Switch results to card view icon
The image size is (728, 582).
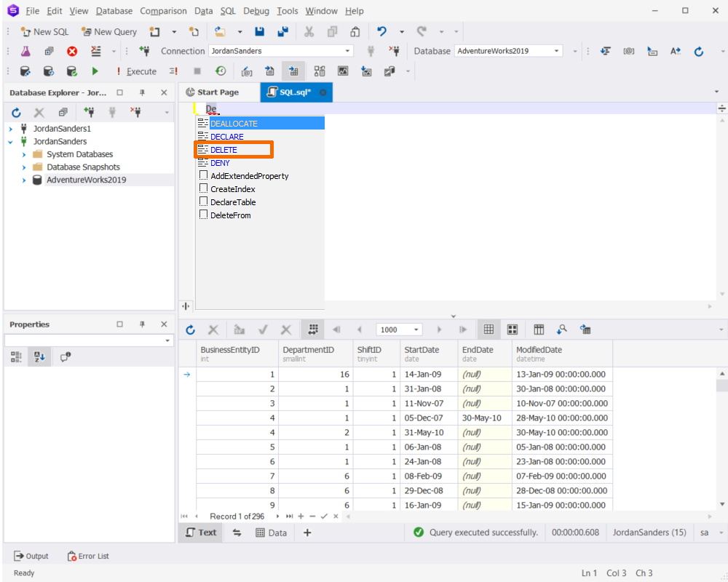[512, 330]
